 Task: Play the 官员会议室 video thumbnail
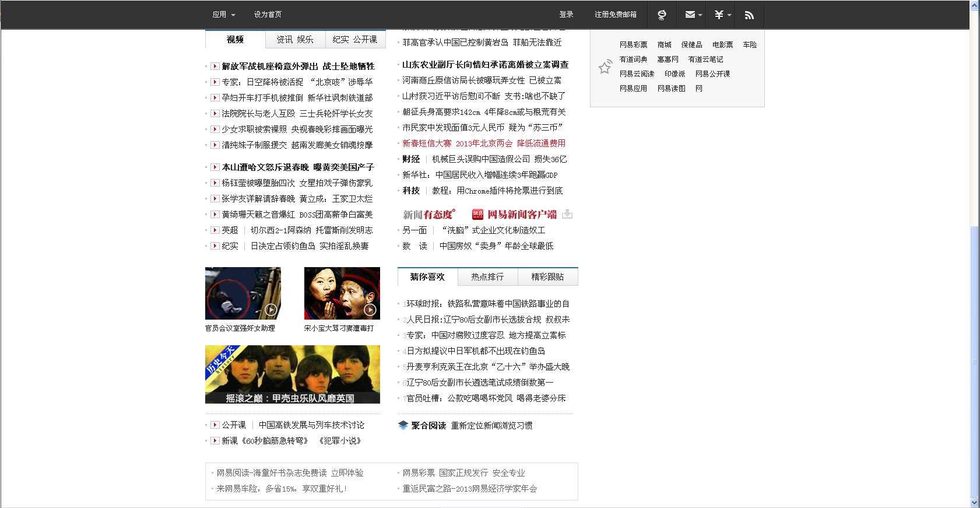(243, 293)
